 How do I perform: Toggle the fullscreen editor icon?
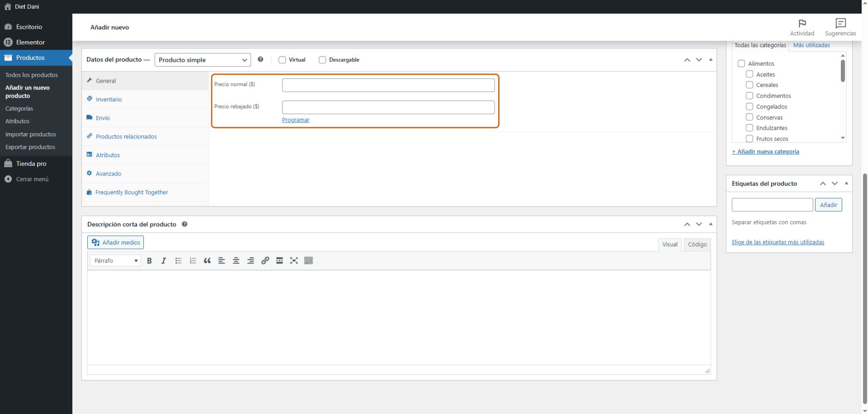click(x=294, y=261)
